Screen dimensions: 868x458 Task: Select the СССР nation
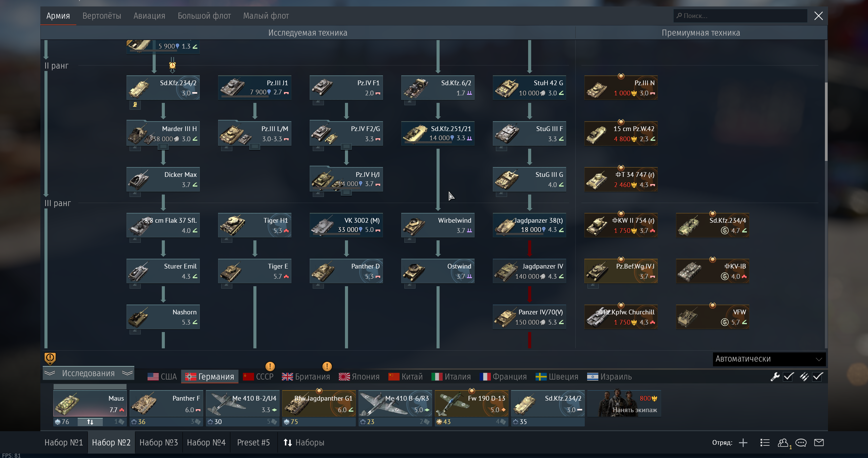258,377
